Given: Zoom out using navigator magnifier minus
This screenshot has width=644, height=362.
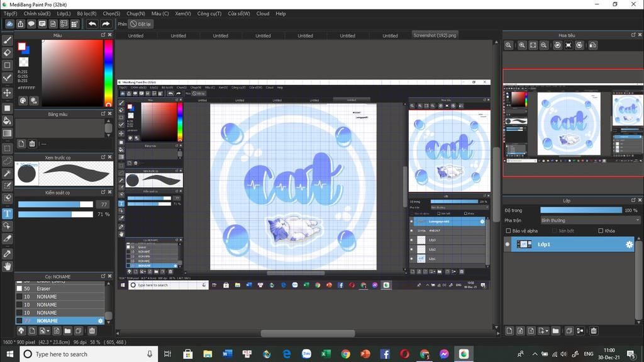Looking at the screenshot, I should tap(544, 45).
